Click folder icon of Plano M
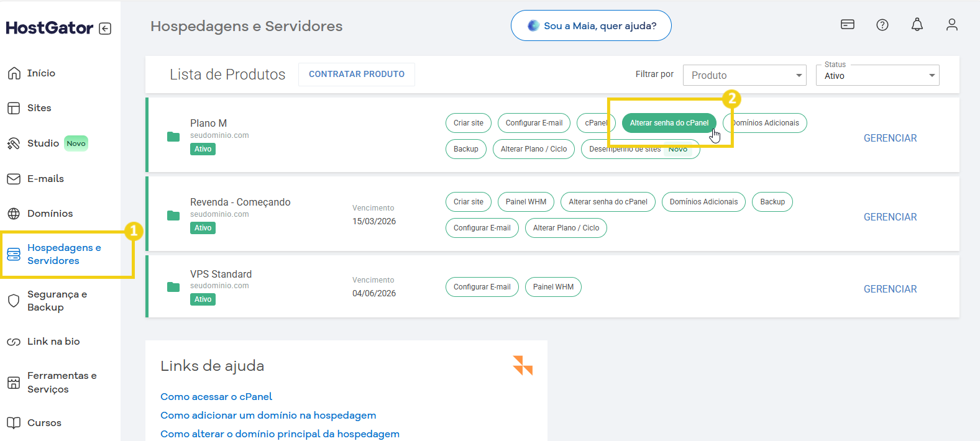Screen dimensions: 980x441 coord(173,136)
